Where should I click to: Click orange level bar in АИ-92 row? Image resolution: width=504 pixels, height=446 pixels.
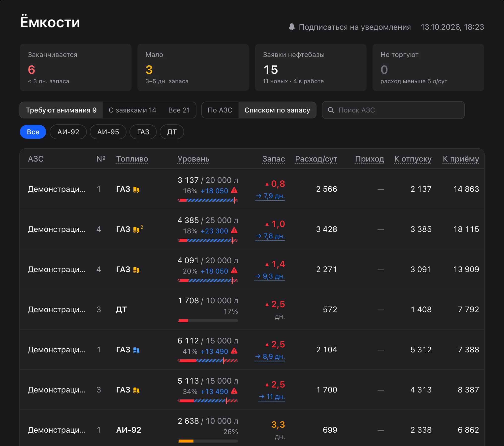coord(208,441)
